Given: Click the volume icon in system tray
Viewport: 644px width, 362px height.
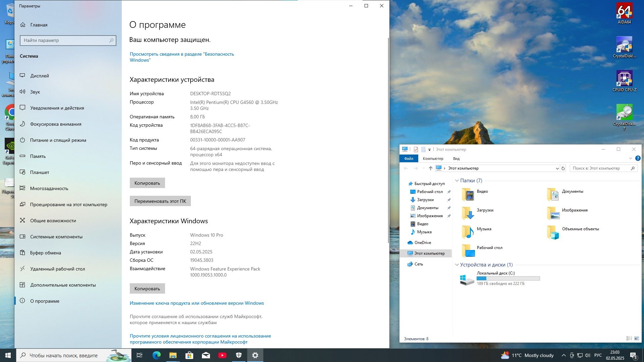Looking at the screenshot, I should pyautogui.click(x=588, y=355).
